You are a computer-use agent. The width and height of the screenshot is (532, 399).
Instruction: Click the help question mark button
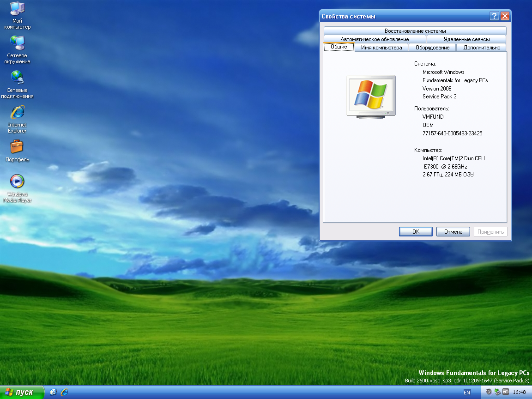pos(494,16)
